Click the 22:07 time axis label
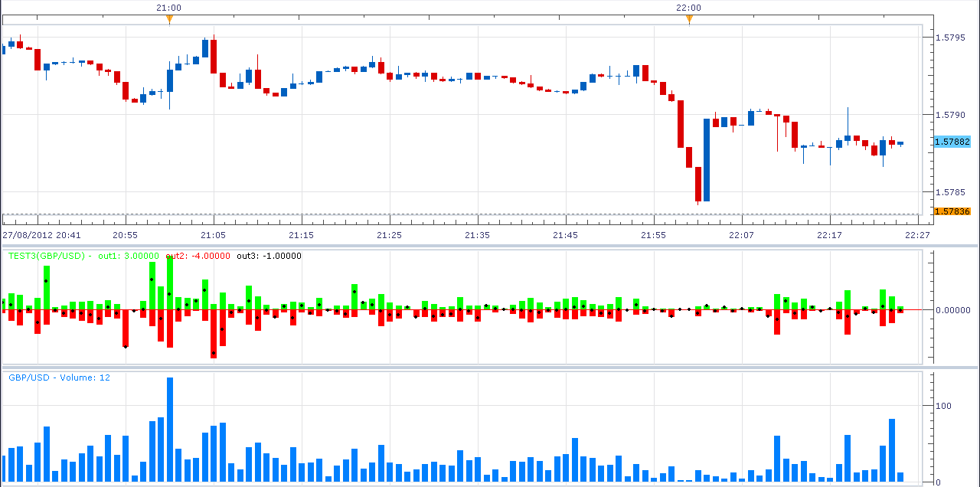 pos(742,235)
